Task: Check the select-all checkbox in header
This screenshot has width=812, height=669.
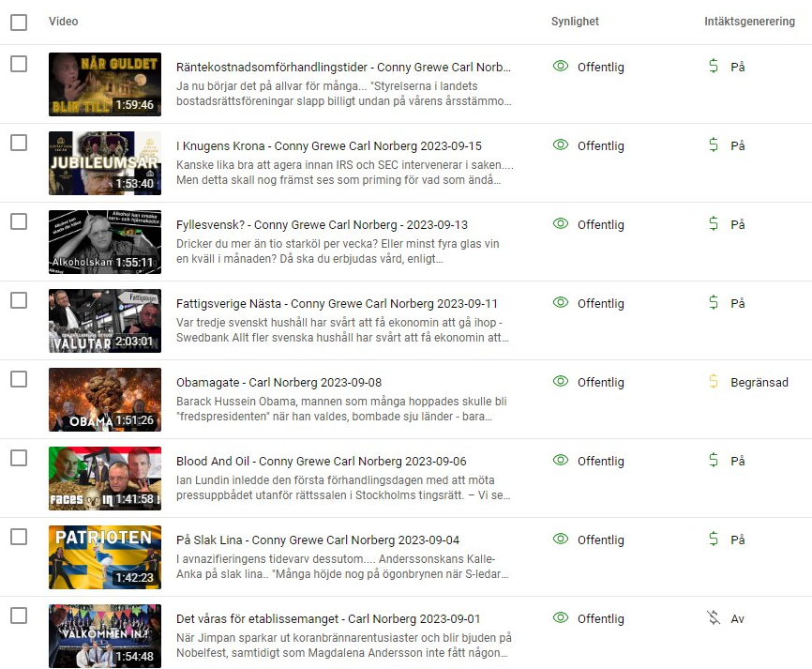Action: point(19,23)
